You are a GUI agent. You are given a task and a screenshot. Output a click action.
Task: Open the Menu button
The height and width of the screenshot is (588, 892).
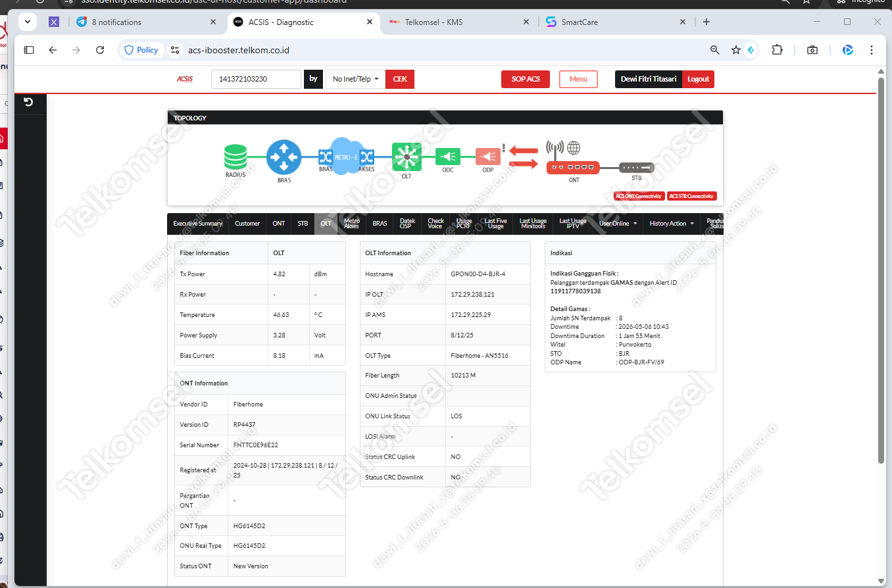578,79
